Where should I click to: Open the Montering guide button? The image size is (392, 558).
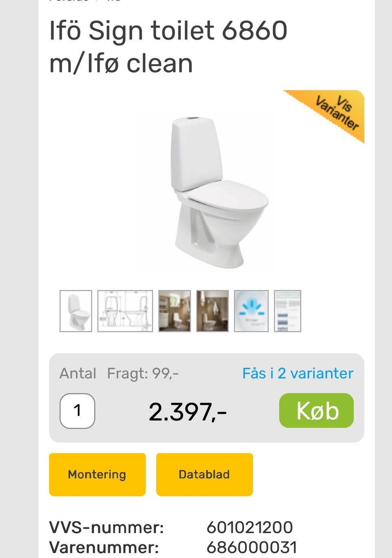point(97,474)
